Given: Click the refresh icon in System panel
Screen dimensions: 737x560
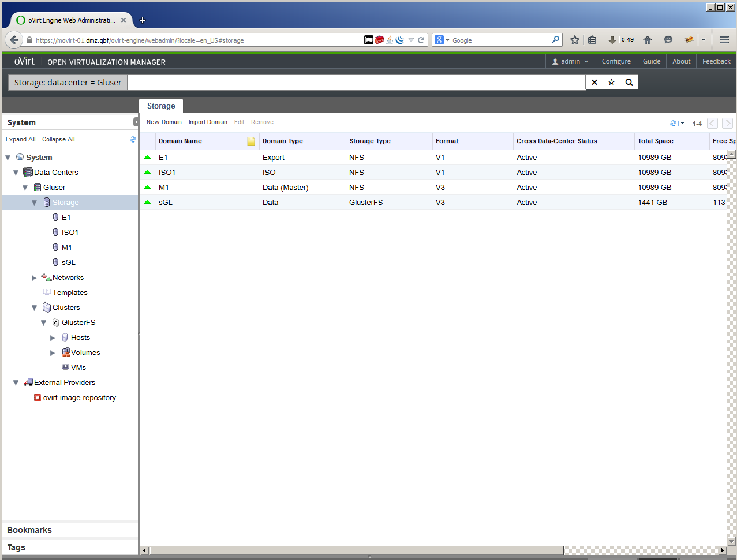Looking at the screenshot, I should (x=133, y=139).
